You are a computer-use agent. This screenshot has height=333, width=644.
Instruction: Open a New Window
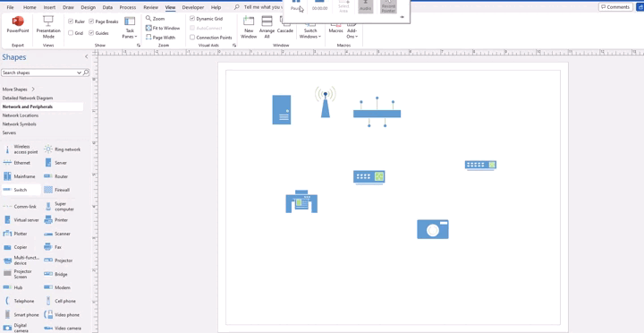(x=249, y=27)
